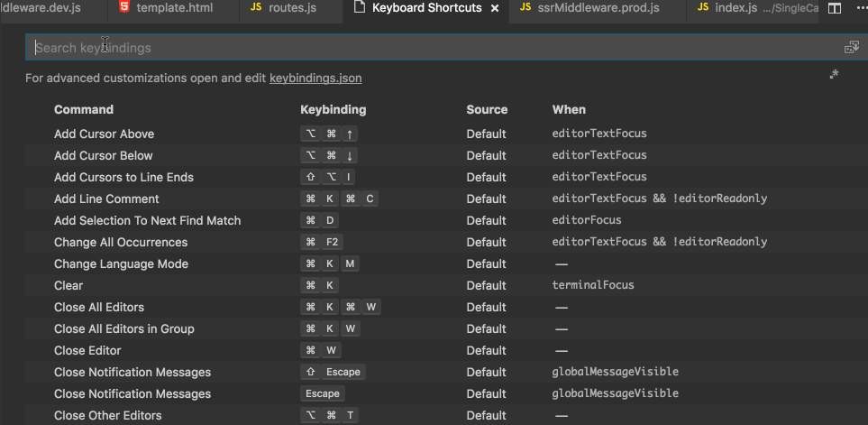Select Add Selection To Next Find Match

pyautogui.click(x=147, y=220)
